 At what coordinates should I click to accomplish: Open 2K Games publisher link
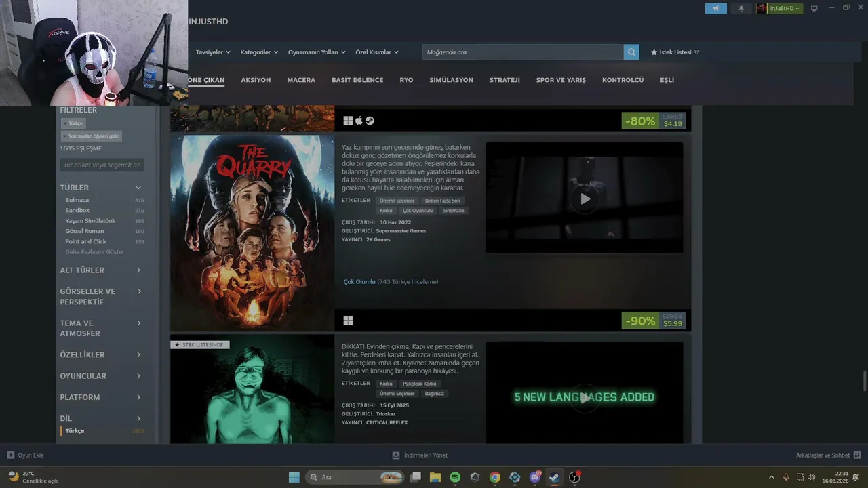[378, 239]
